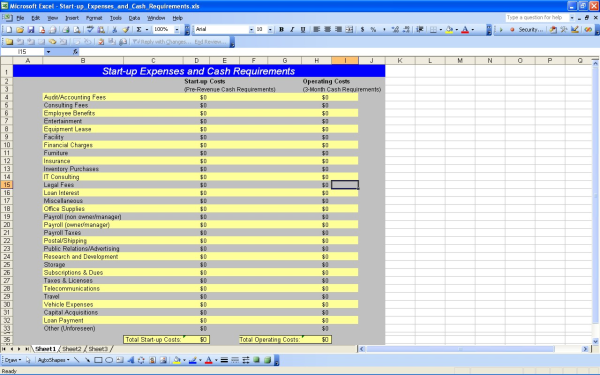Expand the Borders dropdown arrow
This screenshot has width=600, height=375.
440,29
